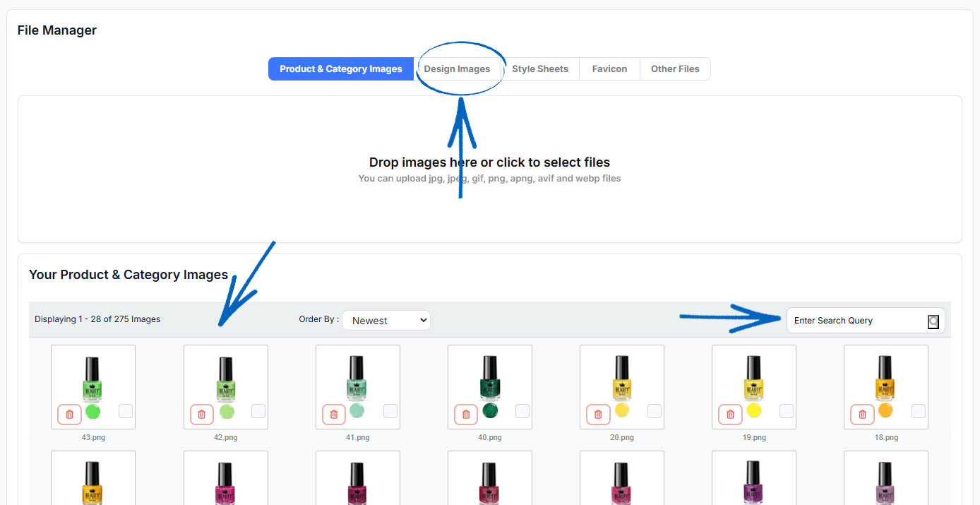Click the drop zone to select files
This screenshot has width=980, height=505.
coord(490,170)
